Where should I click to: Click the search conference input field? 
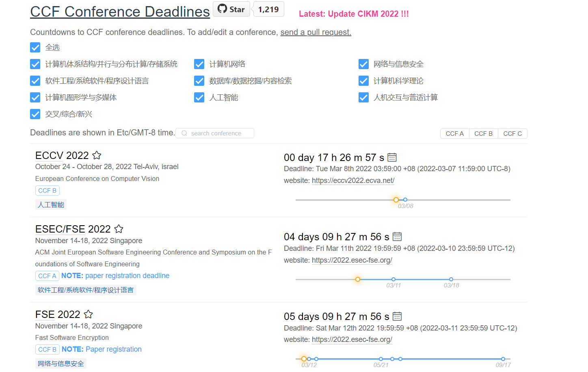tap(215, 133)
